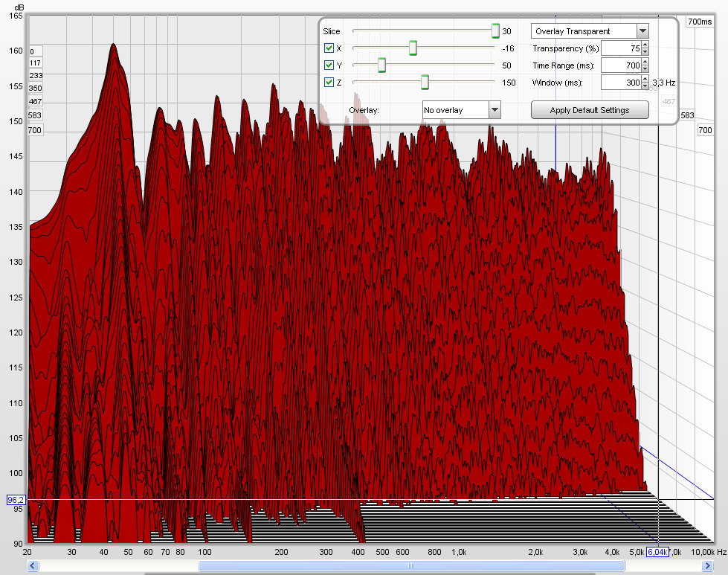Increase Transparency with the up arrow

tap(645, 45)
